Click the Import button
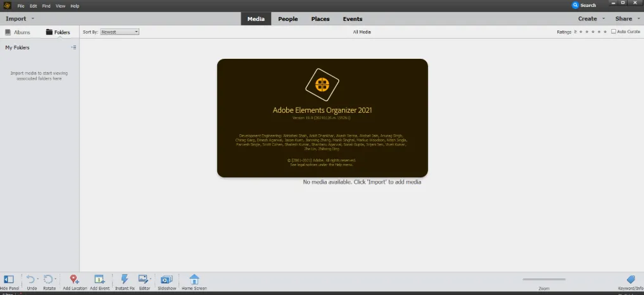Screen dimensions: 644x295 16,19
